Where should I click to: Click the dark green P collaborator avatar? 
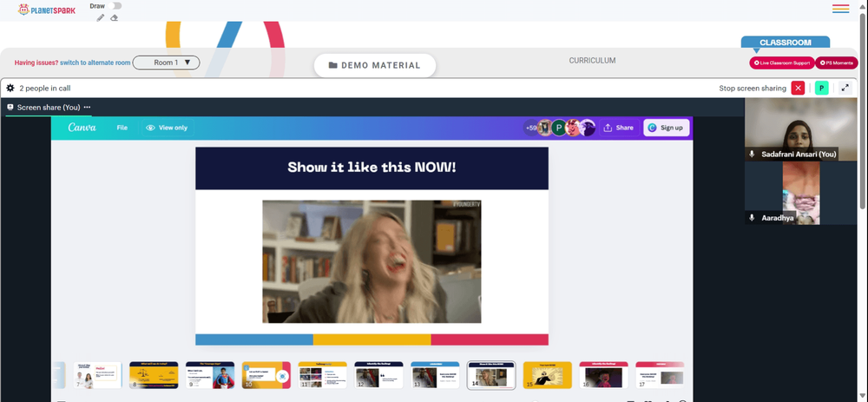click(560, 128)
